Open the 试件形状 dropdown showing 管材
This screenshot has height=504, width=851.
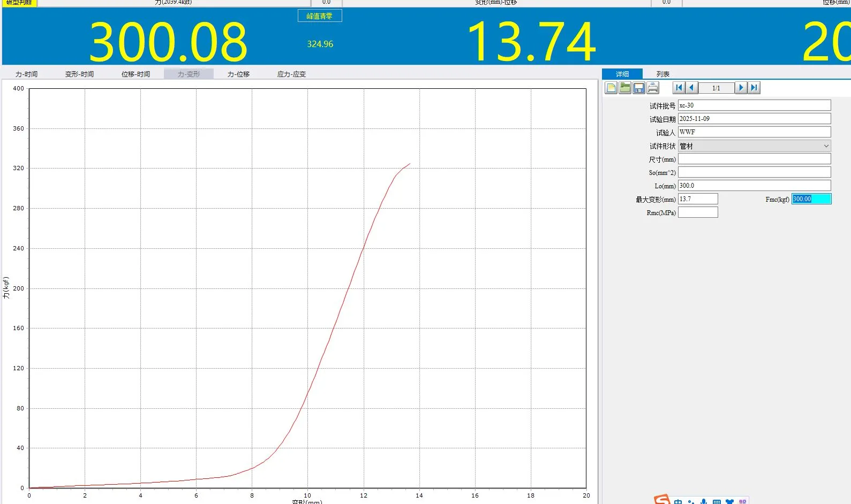pyautogui.click(x=755, y=146)
